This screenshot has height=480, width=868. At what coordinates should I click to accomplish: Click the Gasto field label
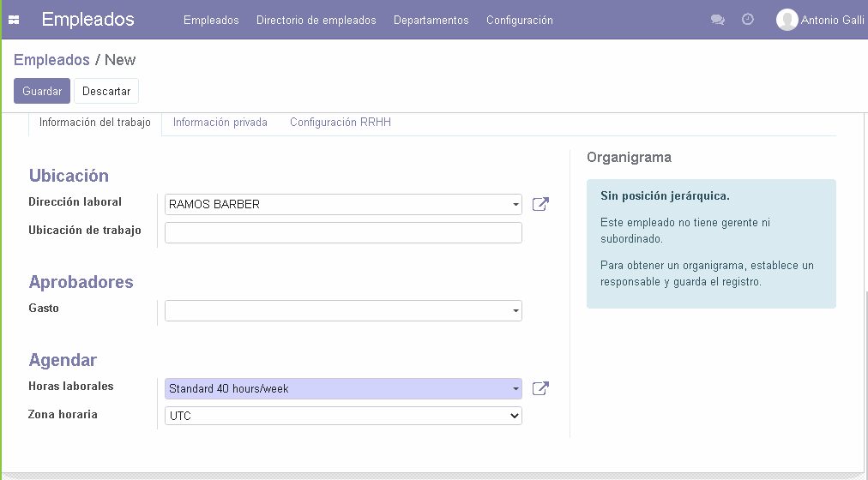tap(44, 308)
